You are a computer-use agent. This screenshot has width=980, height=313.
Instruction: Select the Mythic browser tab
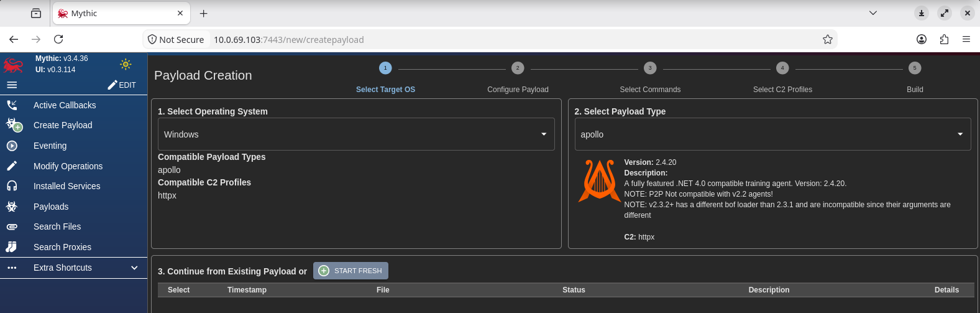[x=121, y=13]
